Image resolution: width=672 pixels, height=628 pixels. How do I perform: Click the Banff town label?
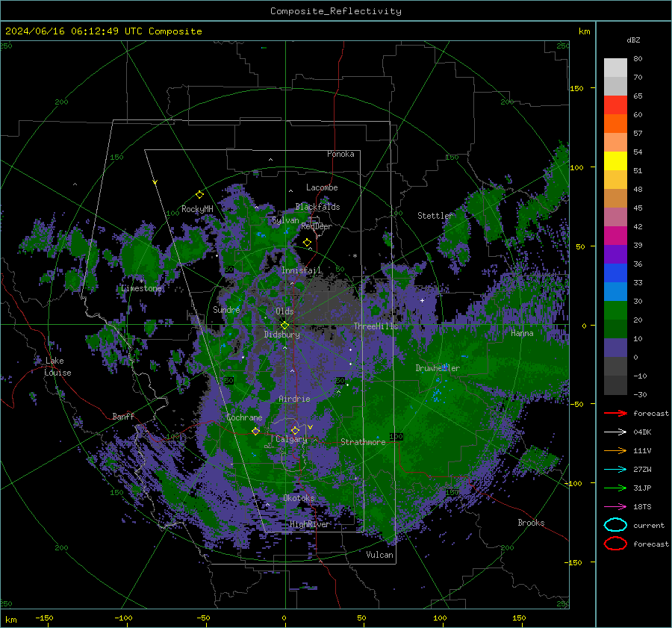(x=123, y=416)
